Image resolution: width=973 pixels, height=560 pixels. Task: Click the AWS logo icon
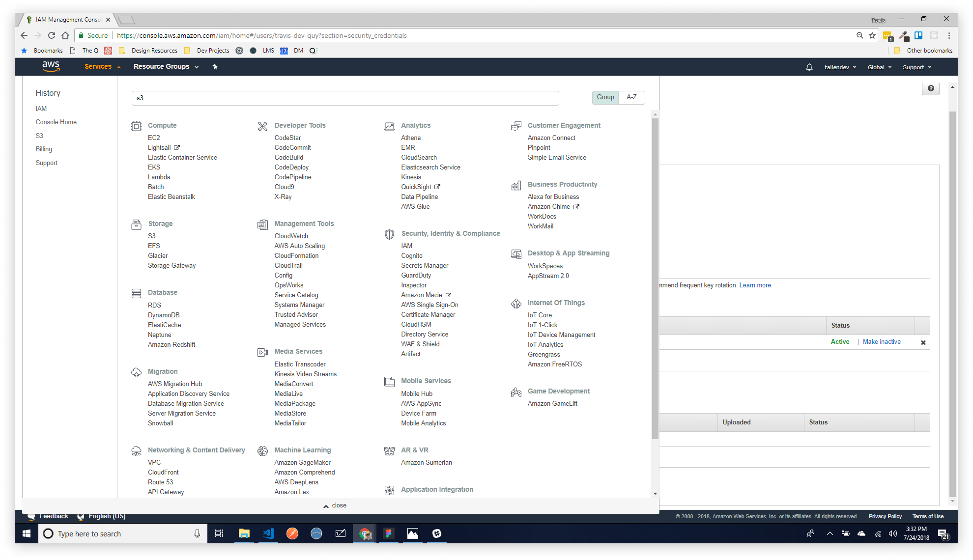[x=51, y=66]
